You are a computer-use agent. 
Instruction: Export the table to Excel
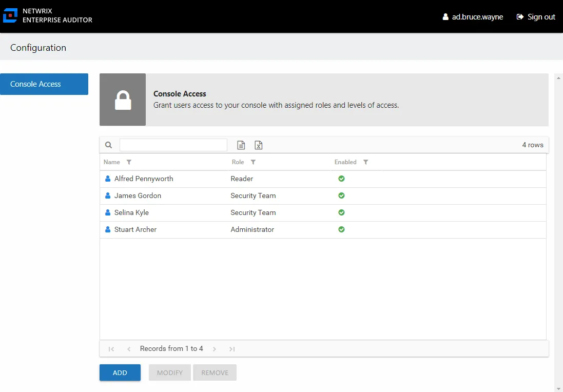(259, 145)
